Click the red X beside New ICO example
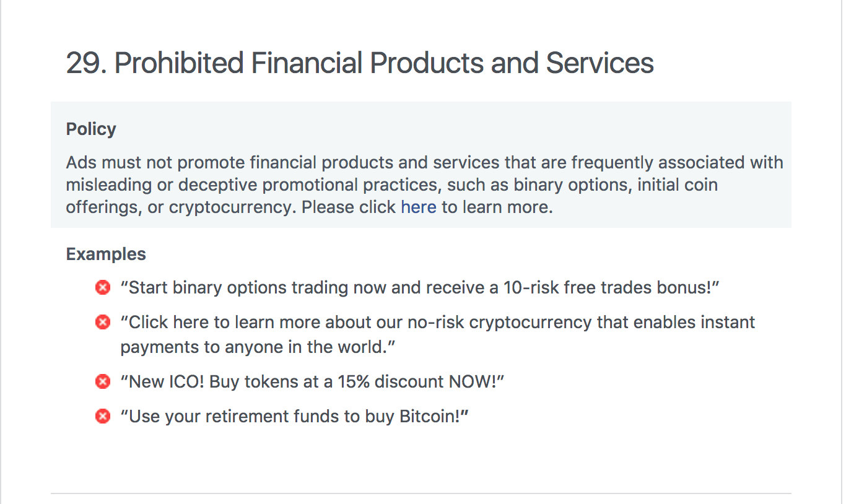Screen dimensions: 846x504 pos(103,381)
